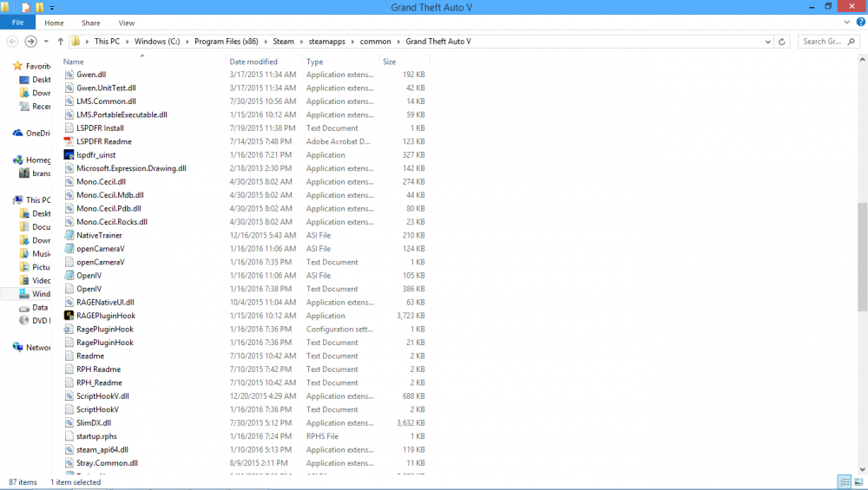Select lspdfr_uinst application icon
The height and width of the screenshot is (490, 868).
tap(69, 155)
